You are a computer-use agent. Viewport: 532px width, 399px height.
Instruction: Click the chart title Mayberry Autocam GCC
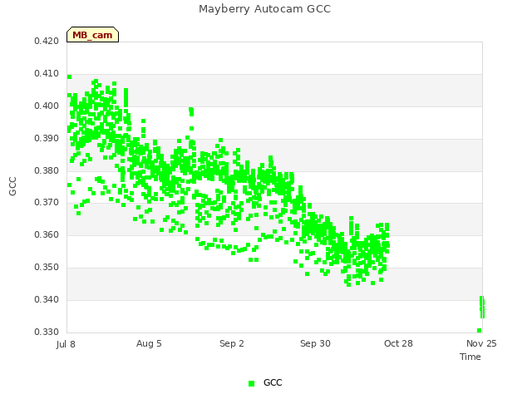click(264, 9)
